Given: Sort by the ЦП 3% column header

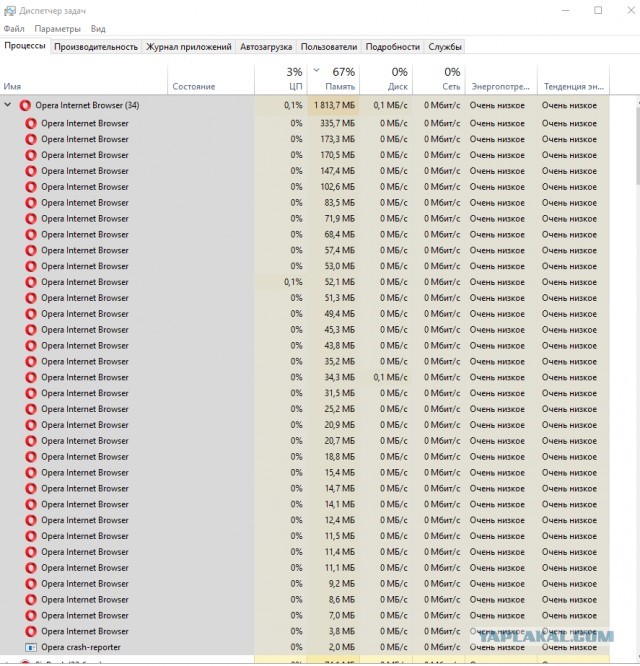Looking at the screenshot, I should [x=281, y=79].
